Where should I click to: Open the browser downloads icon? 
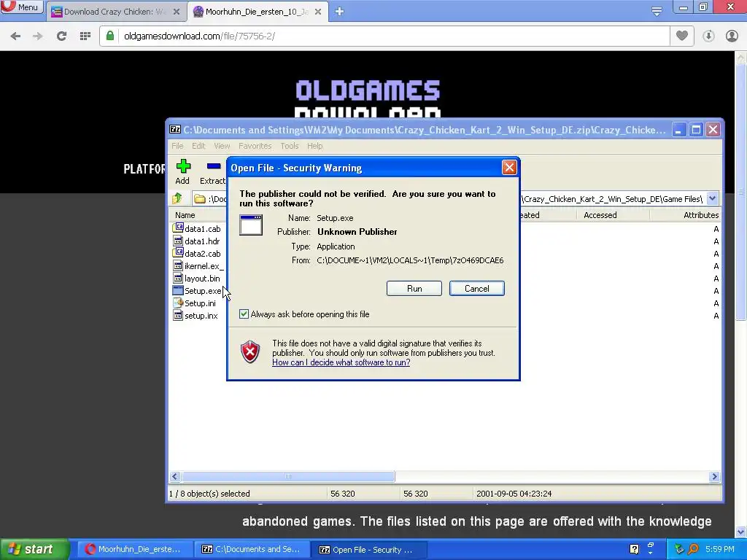708,36
